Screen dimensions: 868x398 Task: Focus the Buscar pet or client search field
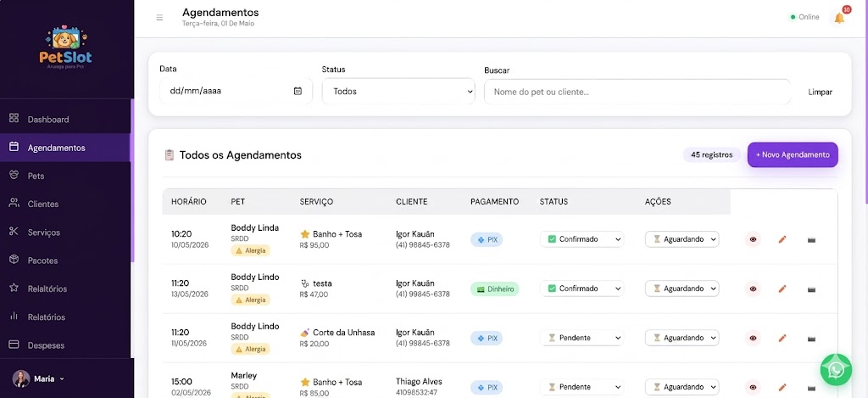pos(637,92)
